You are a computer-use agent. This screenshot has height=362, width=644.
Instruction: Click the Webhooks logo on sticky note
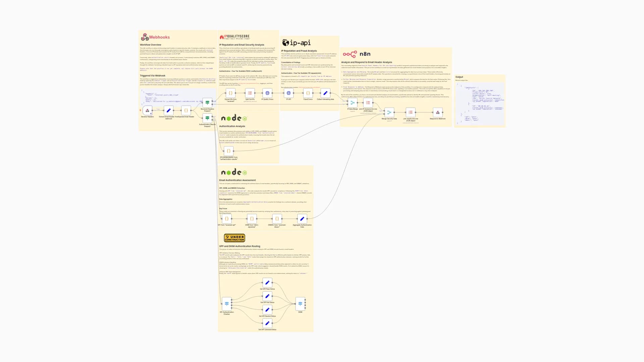155,37
